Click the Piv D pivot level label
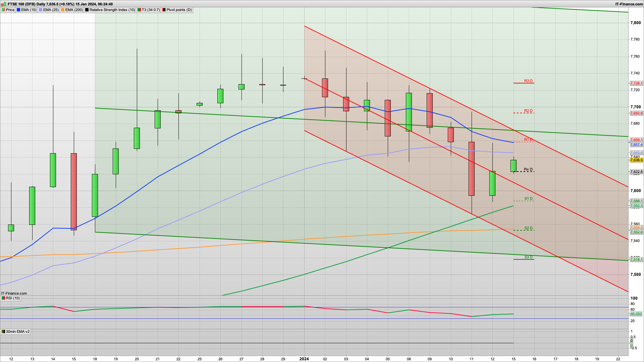This screenshot has width=644, height=362. pos(528,169)
